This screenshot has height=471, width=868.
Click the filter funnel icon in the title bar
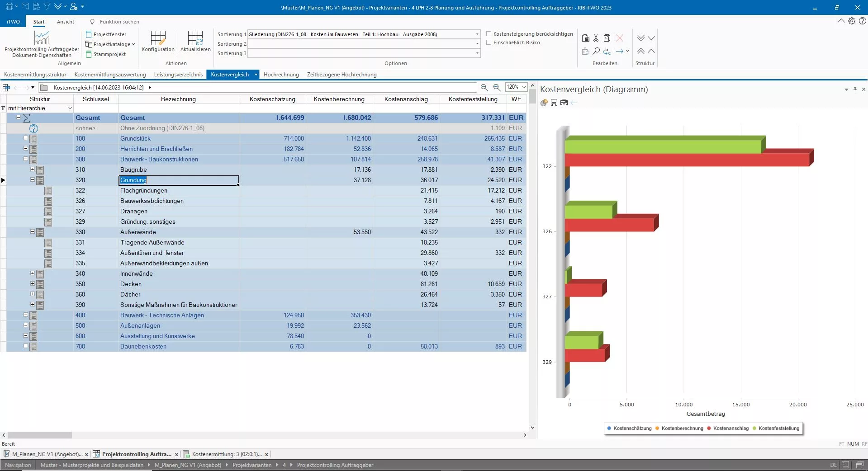point(47,7)
